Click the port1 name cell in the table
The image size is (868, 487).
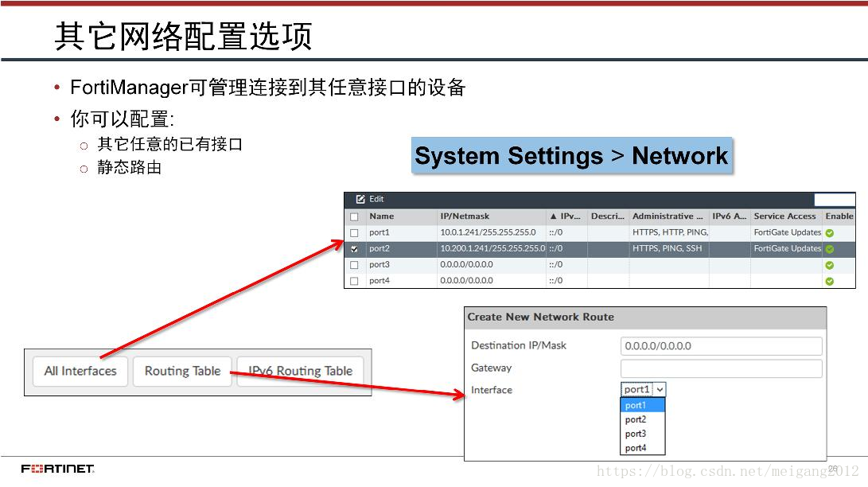tap(380, 232)
